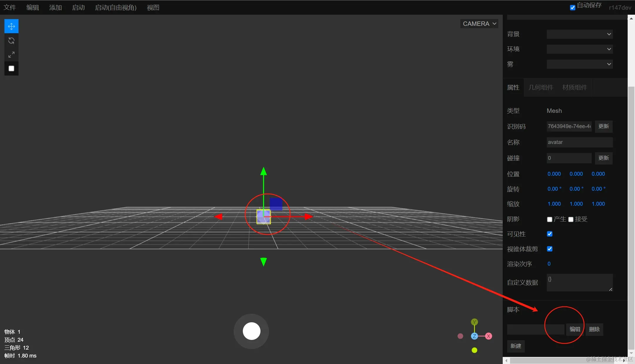Click the Y axis on view helper
This screenshot has height=364, width=635.
coord(474,322)
